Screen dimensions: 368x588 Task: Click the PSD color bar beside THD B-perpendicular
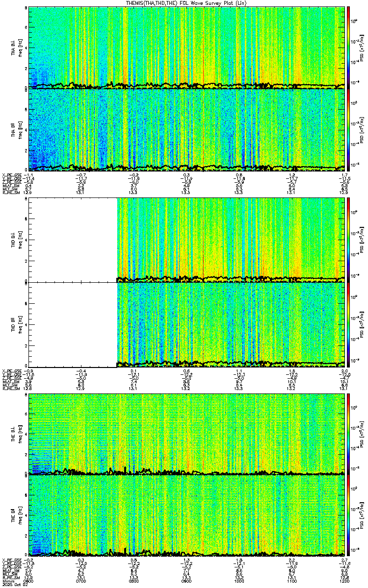tap(348, 240)
